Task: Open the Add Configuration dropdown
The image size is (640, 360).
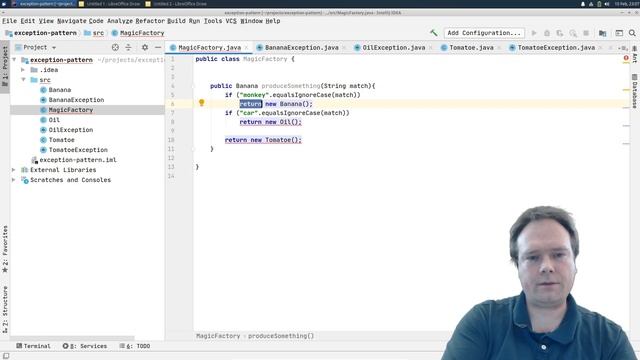Action: coord(484,33)
